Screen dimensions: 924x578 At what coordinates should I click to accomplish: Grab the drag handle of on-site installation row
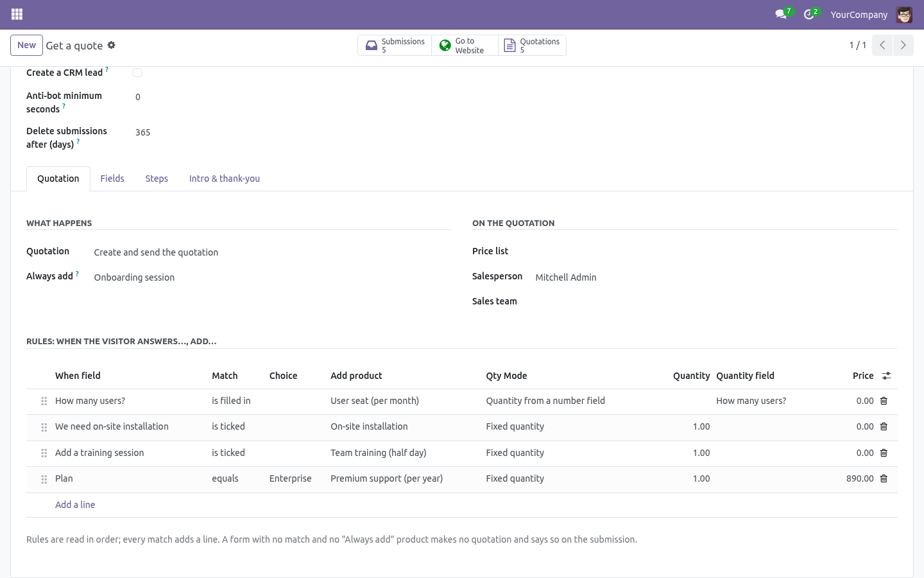44,427
